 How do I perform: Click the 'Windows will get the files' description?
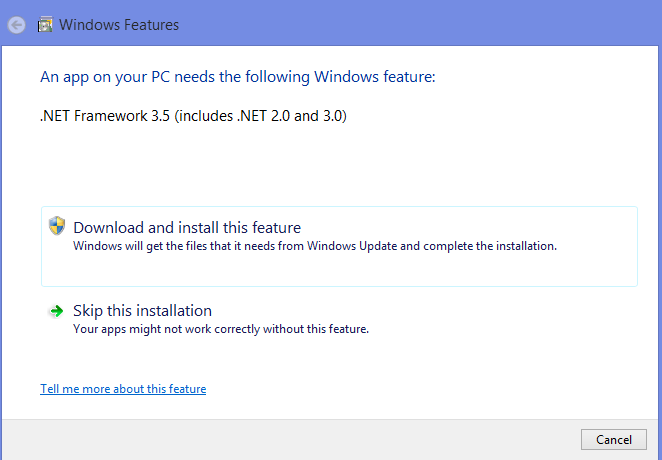tap(314, 245)
